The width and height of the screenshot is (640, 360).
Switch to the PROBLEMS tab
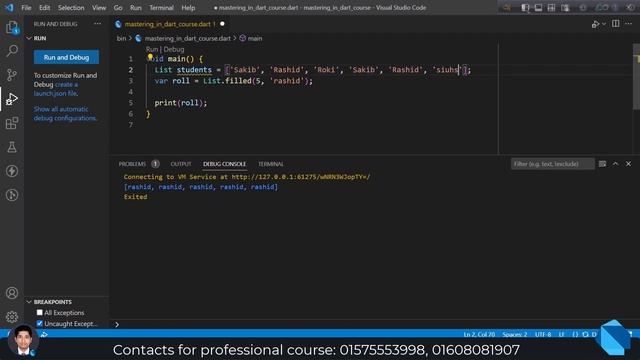[132, 164]
